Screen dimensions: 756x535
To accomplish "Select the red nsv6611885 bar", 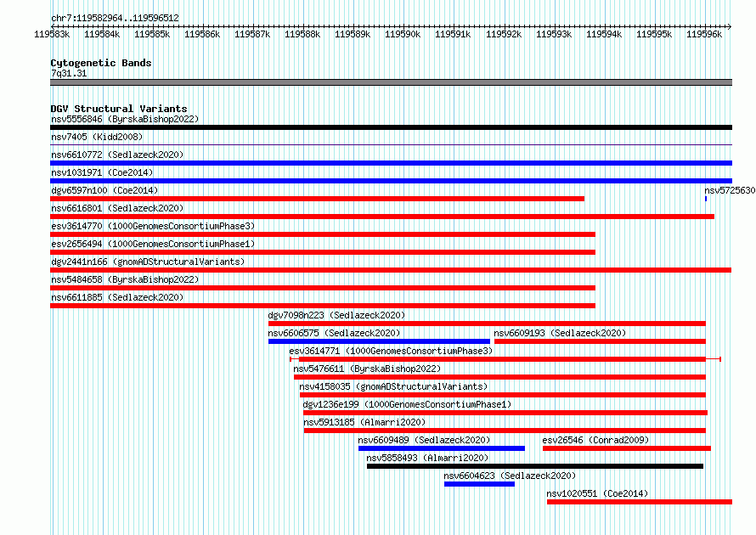I will coord(323,306).
